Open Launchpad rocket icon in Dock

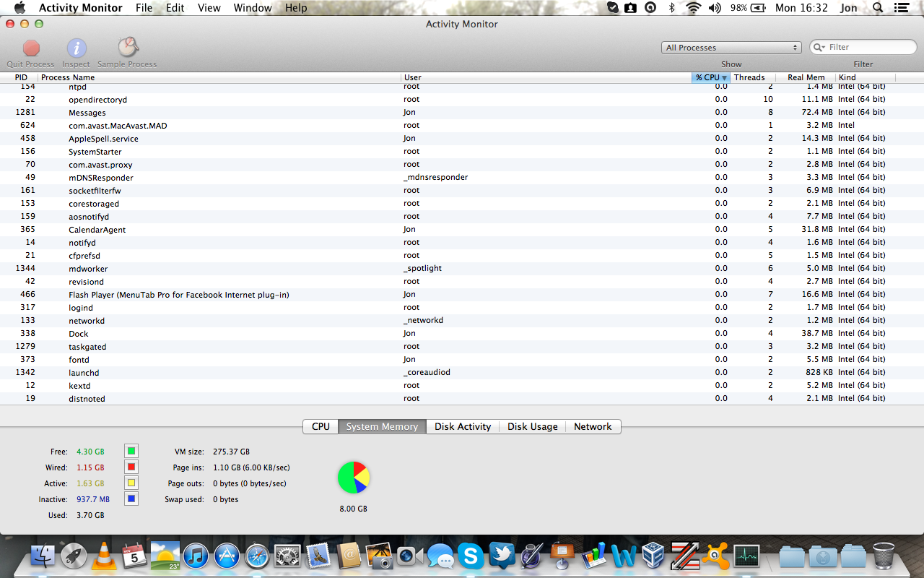(x=74, y=556)
